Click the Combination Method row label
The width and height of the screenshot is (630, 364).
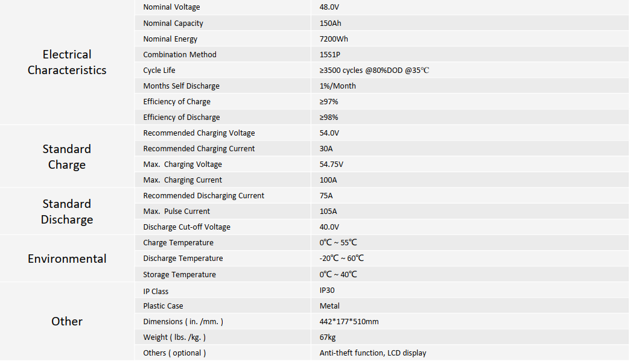[180, 55]
